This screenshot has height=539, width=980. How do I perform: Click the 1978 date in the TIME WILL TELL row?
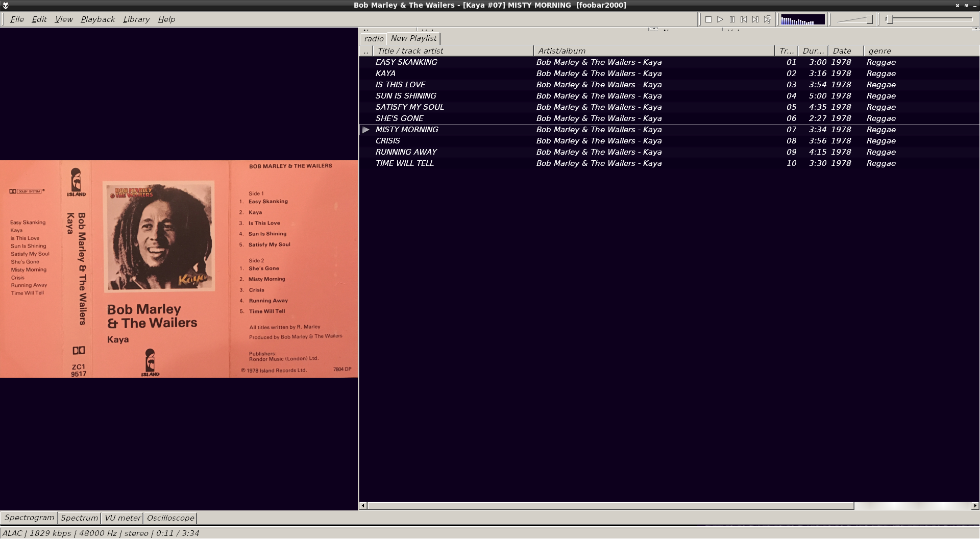click(x=841, y=163)
